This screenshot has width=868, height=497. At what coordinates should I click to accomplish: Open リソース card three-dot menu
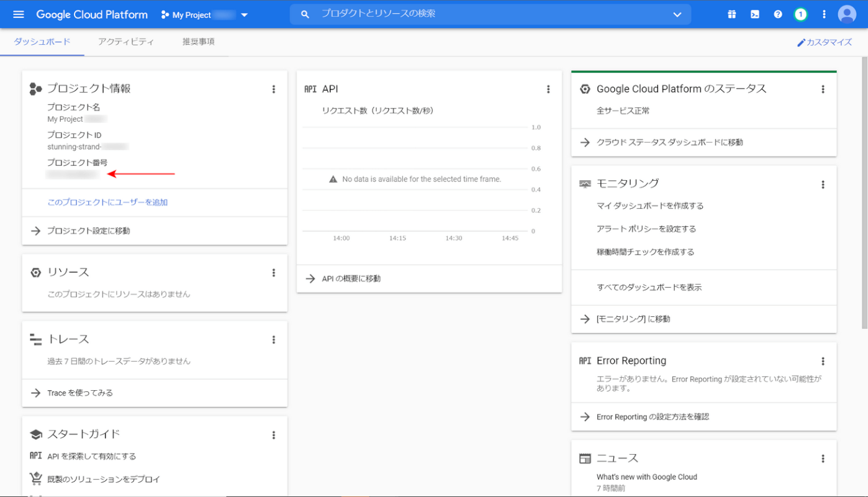(x=274, y=273)
